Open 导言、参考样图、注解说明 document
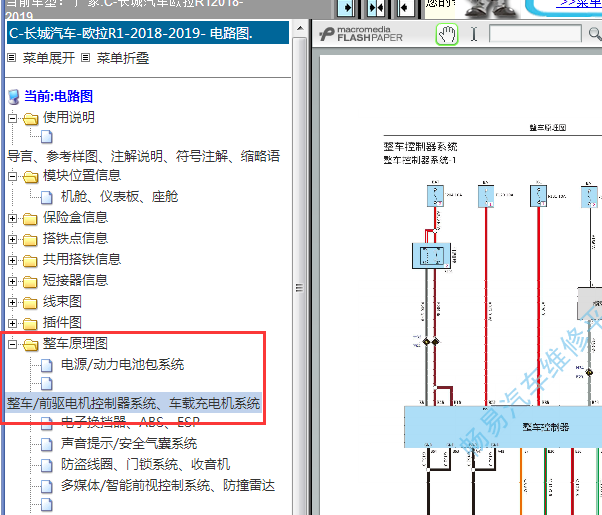This screenshot has height=515, width=602. (x=143, y=156)
